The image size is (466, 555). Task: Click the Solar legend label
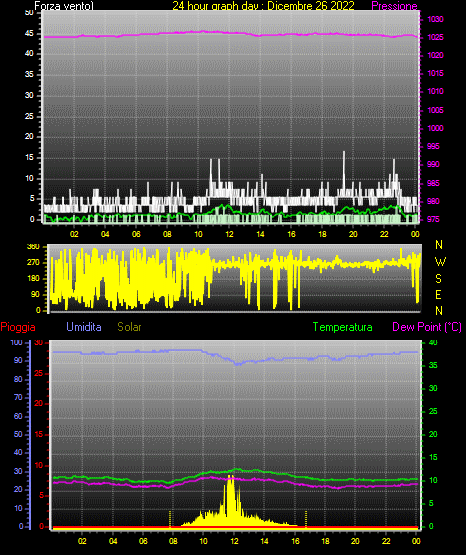tap(129, 327)
